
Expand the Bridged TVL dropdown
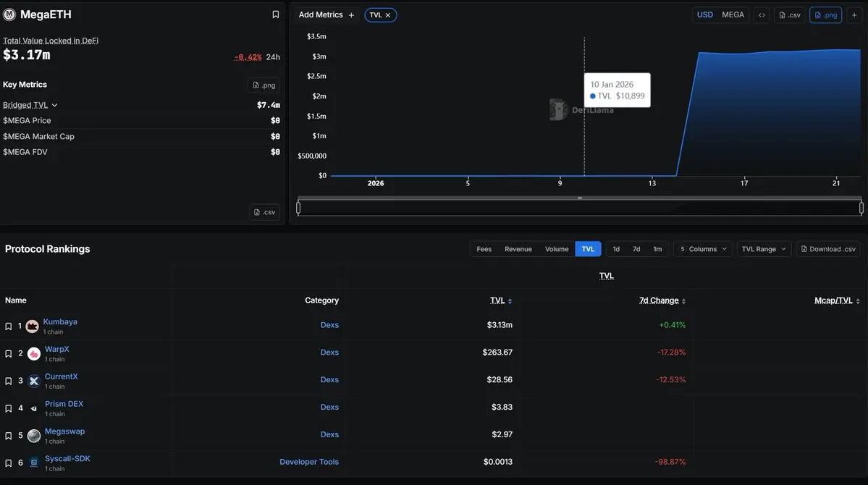tap(54, 105)
